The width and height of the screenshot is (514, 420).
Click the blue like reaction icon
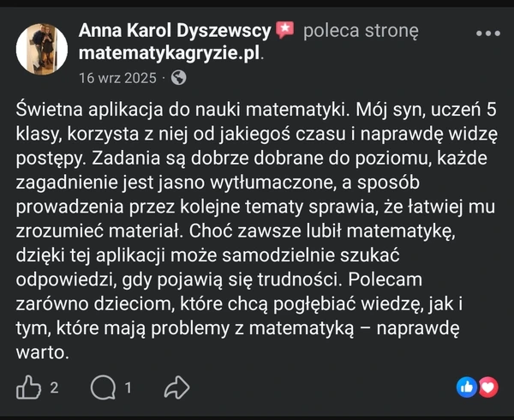(467, 387)
